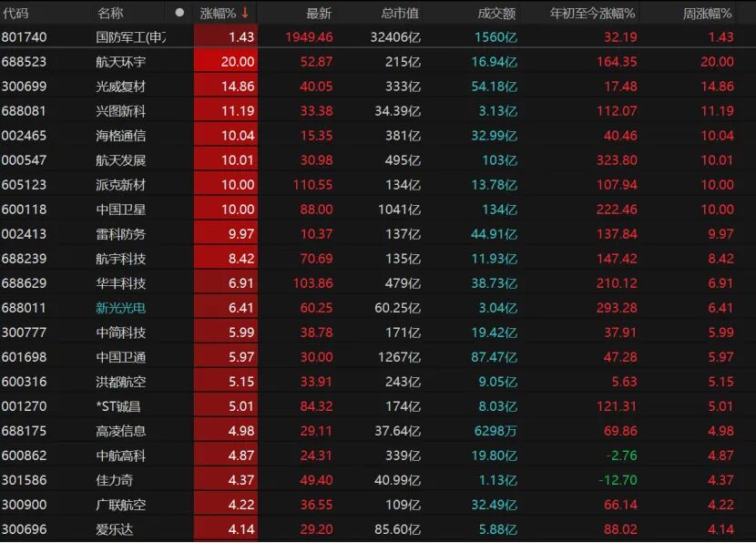The height and width of the screenshot is (543, 756).
Task: Click the dot icon in the header
Action: [179, 13]
